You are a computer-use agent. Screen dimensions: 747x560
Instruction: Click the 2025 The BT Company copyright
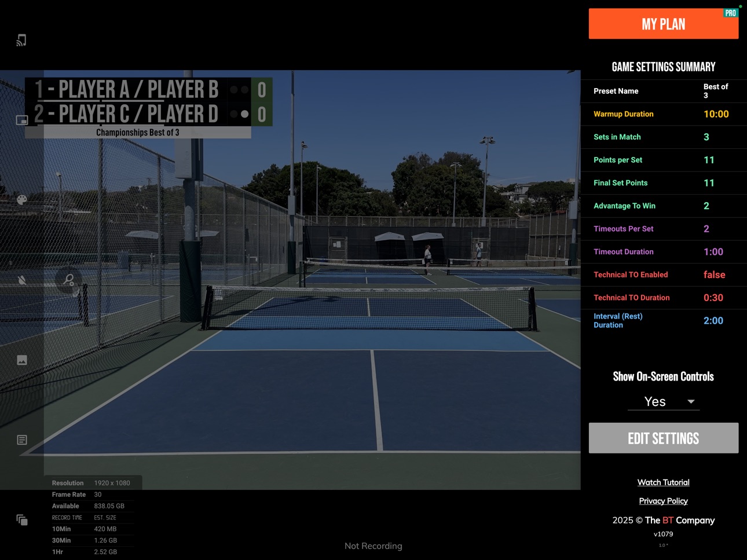coord(664,520)
